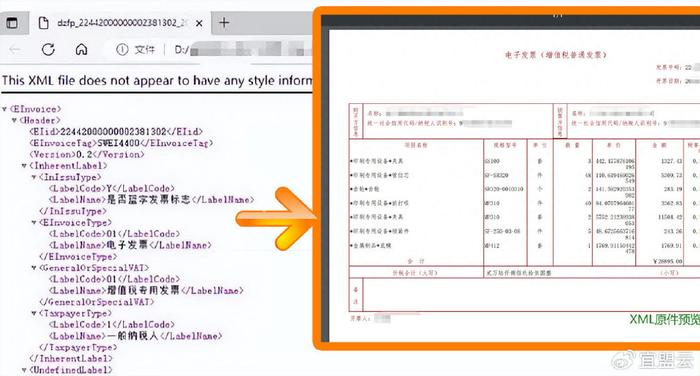Collapse the Header node
The width and height of the screenshot is (700, 376).
coord(14,121)
